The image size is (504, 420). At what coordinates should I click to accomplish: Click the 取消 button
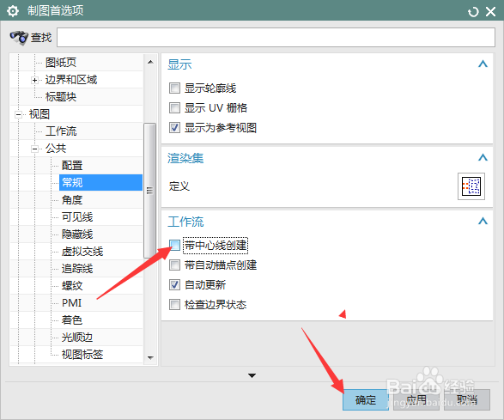(467, 399)
